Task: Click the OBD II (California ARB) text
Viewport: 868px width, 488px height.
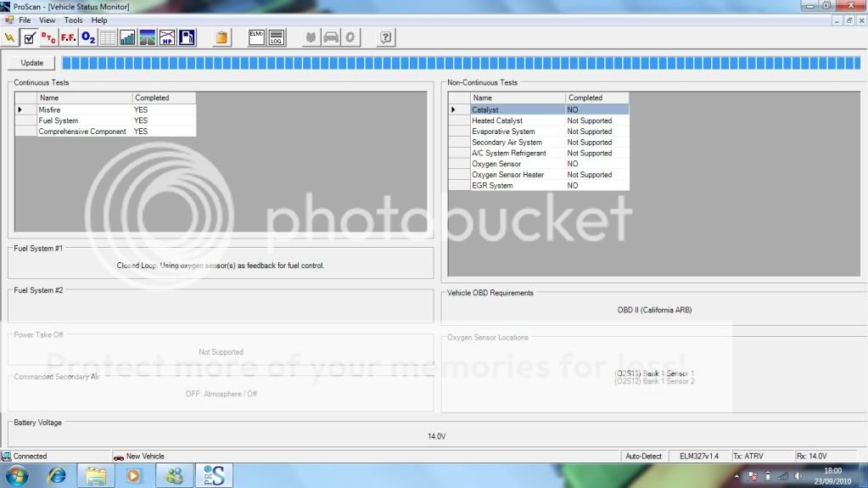Action: pyautogui.click(x=654, y=310)
